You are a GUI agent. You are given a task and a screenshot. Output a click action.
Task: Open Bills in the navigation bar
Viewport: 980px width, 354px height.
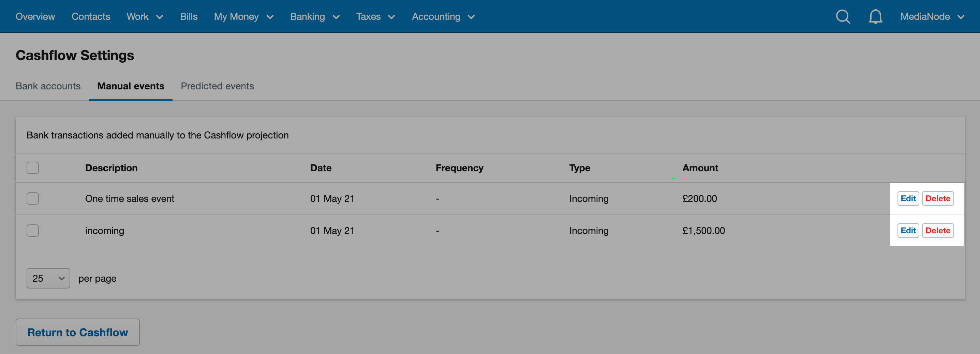tap(189, 16)
